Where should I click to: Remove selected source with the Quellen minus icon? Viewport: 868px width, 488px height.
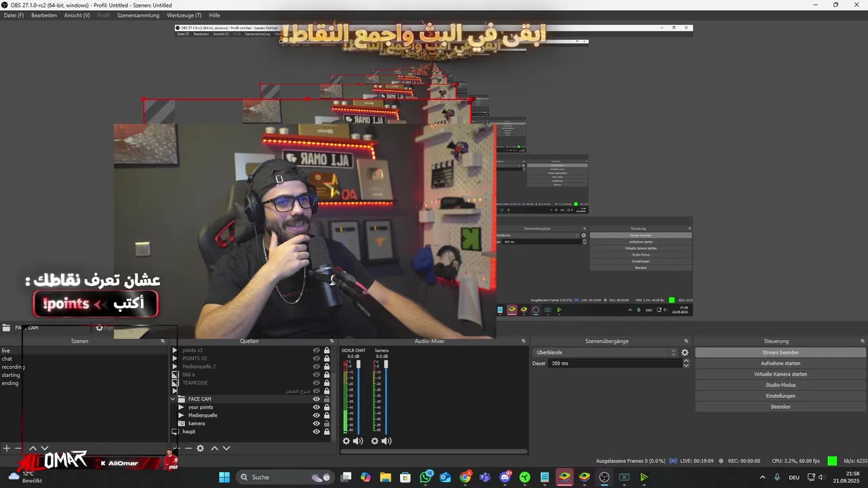[188, 448]
